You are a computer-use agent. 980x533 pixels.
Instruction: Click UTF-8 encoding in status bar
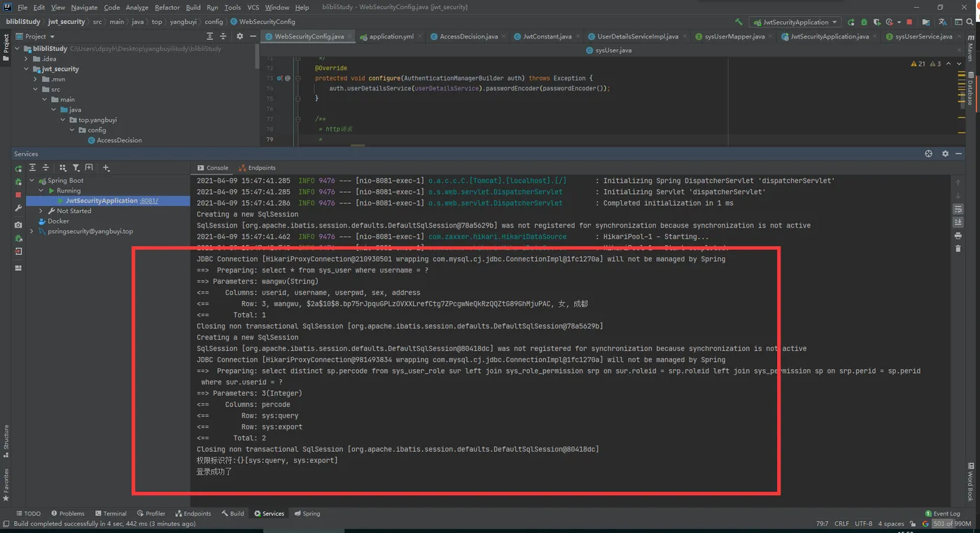(x=863, y=523)
